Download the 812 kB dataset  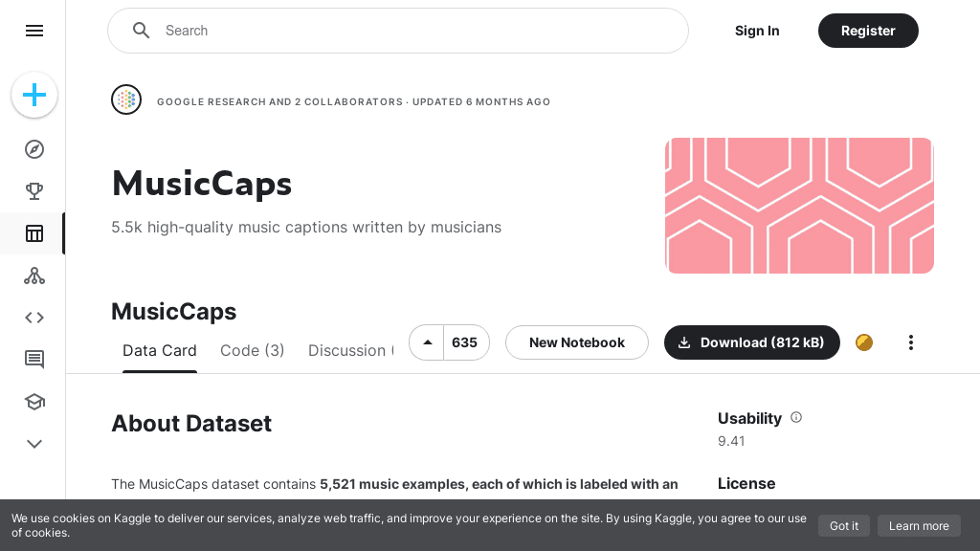point(752,342)
